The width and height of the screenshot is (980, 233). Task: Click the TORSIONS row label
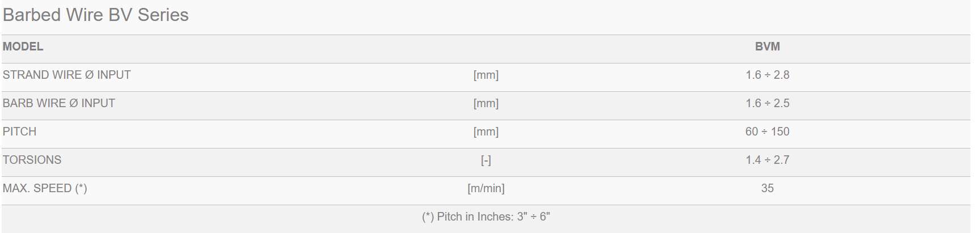pyautogui.click(x=32, y=160)
